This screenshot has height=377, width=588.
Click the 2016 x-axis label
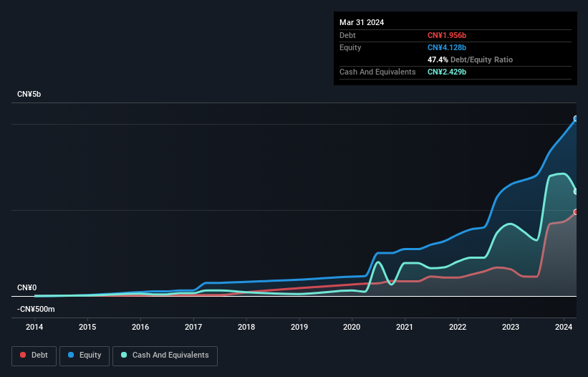click(x=140, y=327)
